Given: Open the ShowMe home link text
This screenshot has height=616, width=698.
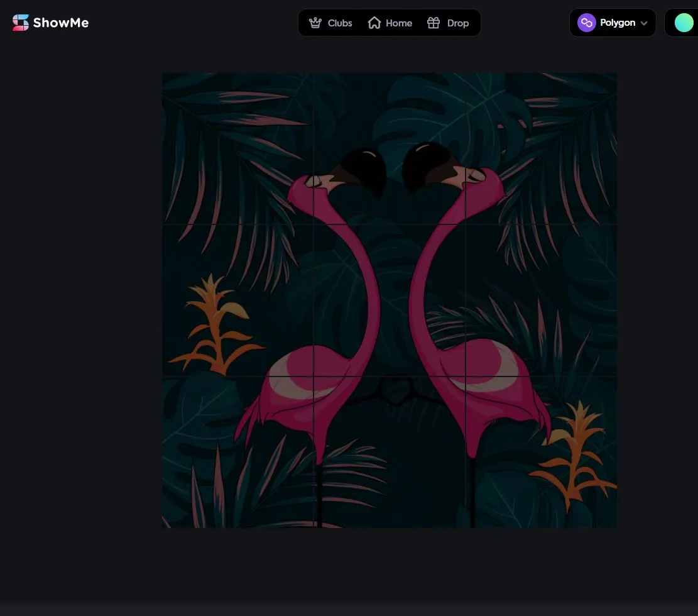Looking at the screenshot, I should 60,23.
